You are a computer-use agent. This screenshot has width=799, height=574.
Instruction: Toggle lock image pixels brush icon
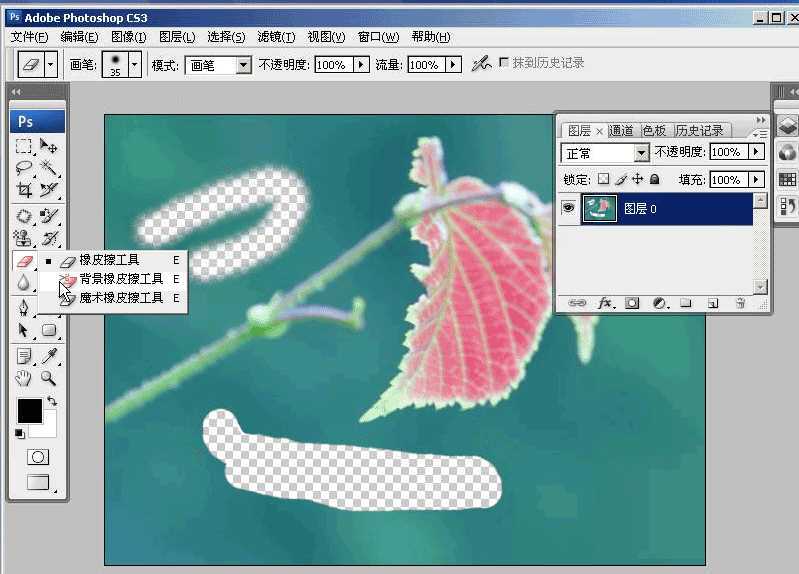click(621, 179)
